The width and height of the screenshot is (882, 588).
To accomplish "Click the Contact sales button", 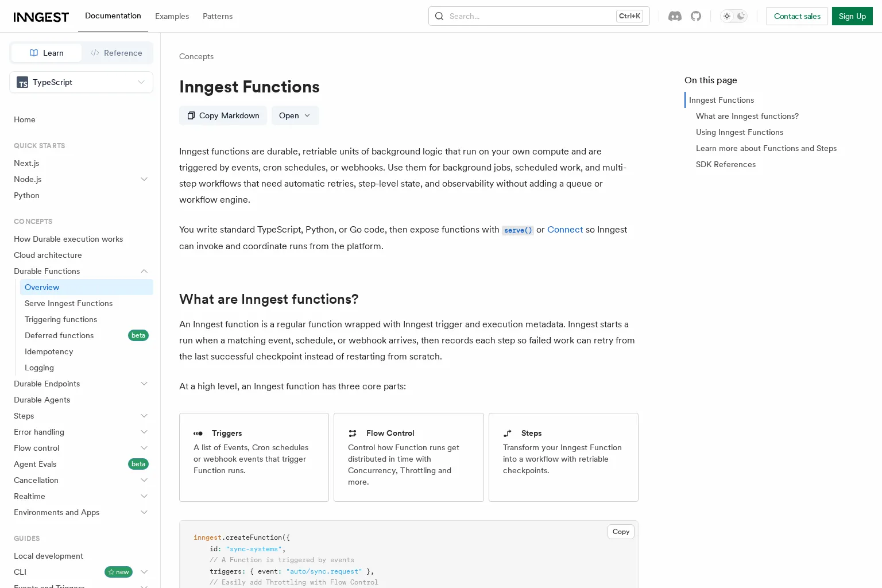I will pyautogui.click(x=797, y=16).
